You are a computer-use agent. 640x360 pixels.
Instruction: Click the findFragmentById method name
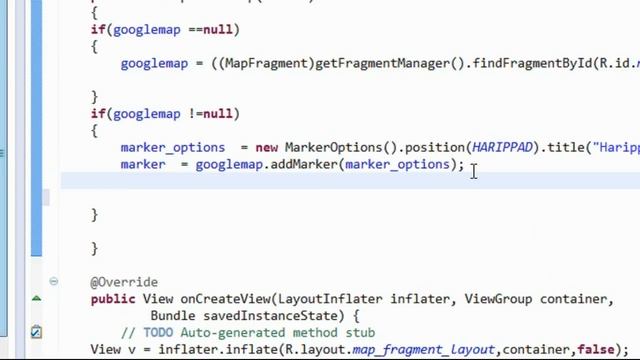click(532, 64)
